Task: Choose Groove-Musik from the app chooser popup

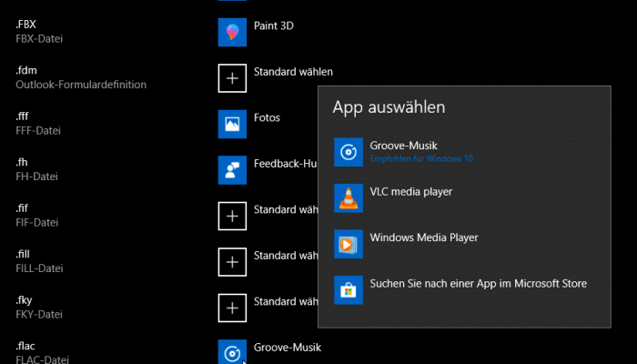Action: pyautogui.click(x=464, y=152)
